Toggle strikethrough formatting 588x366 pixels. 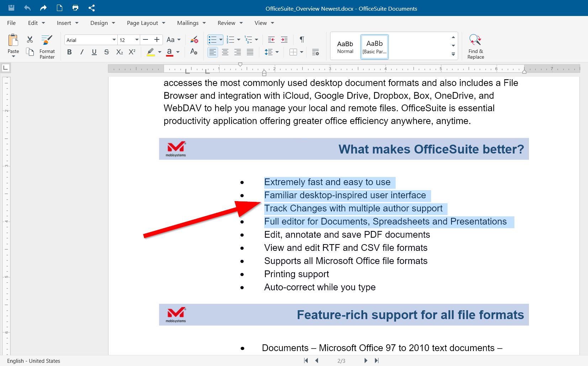click(106, 52)
